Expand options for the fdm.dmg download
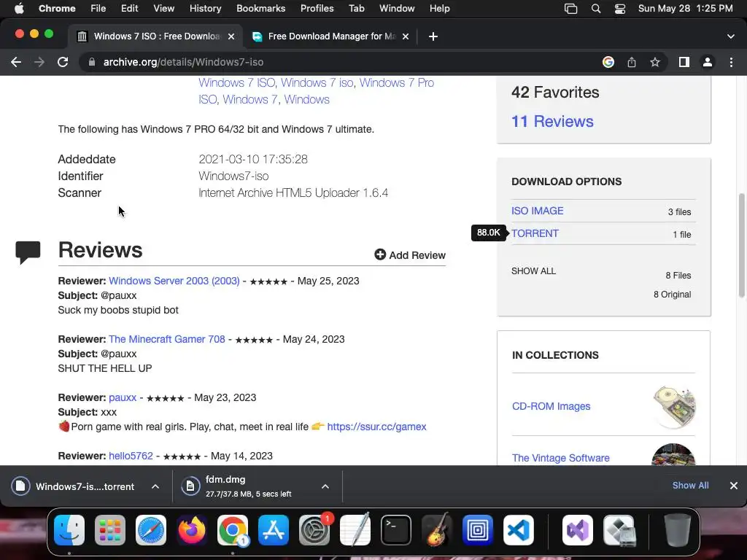 pyautogui.click(x=325, y=486)
